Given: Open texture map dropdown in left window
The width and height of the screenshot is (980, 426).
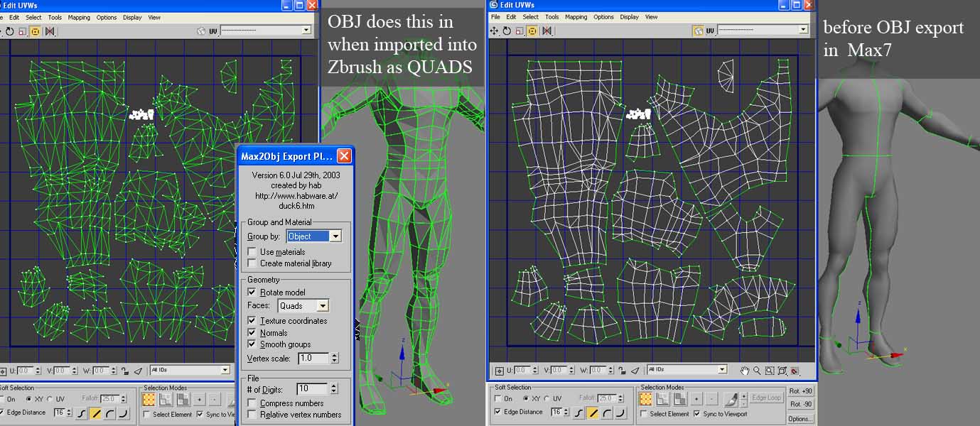Looking at the screenshot, I should [266, 31].
